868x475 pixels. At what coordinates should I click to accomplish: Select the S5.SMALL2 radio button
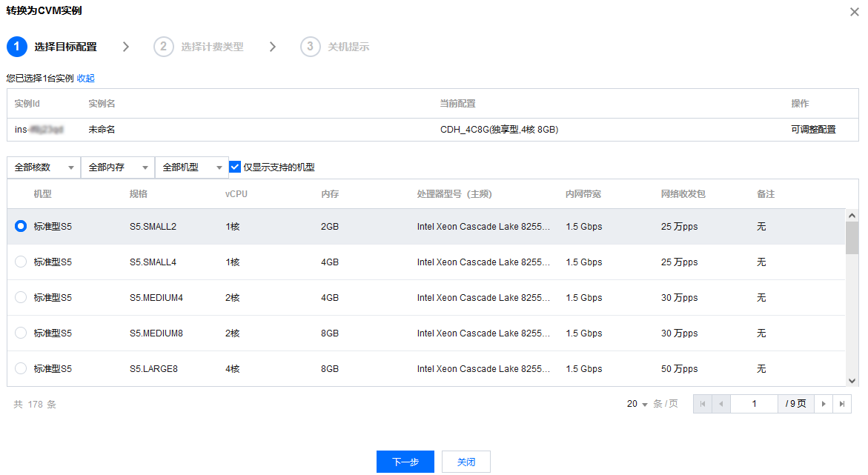(x=21, y=226)
